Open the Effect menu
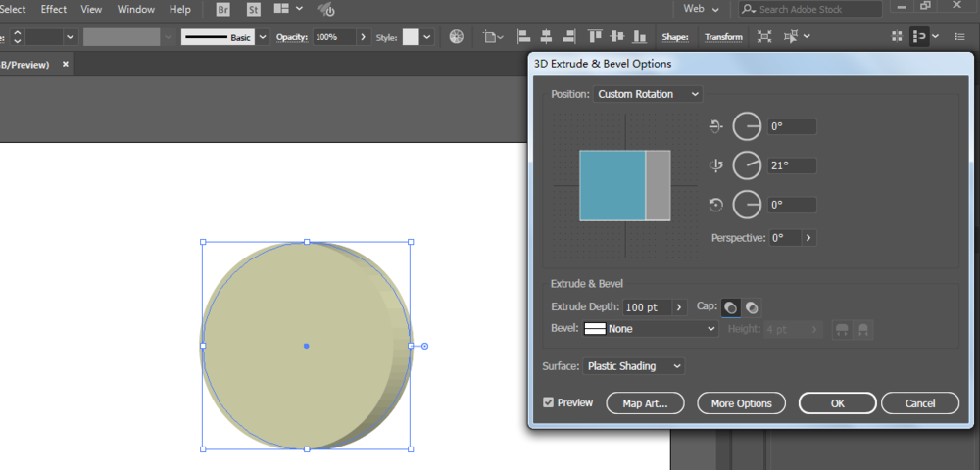The width and height of the screenshot is (980, 470). (x=54, y=10)
